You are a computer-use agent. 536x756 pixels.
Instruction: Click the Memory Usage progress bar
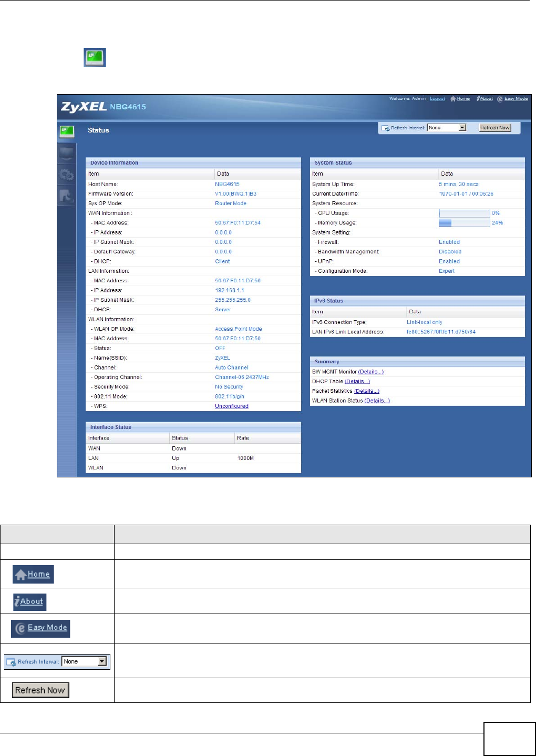pyautogui.click(x=465, y=223)
